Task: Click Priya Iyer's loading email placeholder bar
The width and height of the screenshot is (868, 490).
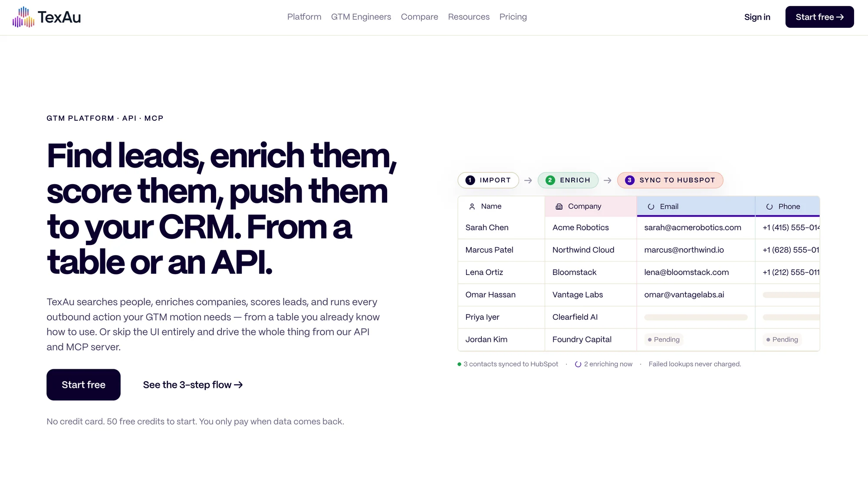Action: (x=696, y=318)
